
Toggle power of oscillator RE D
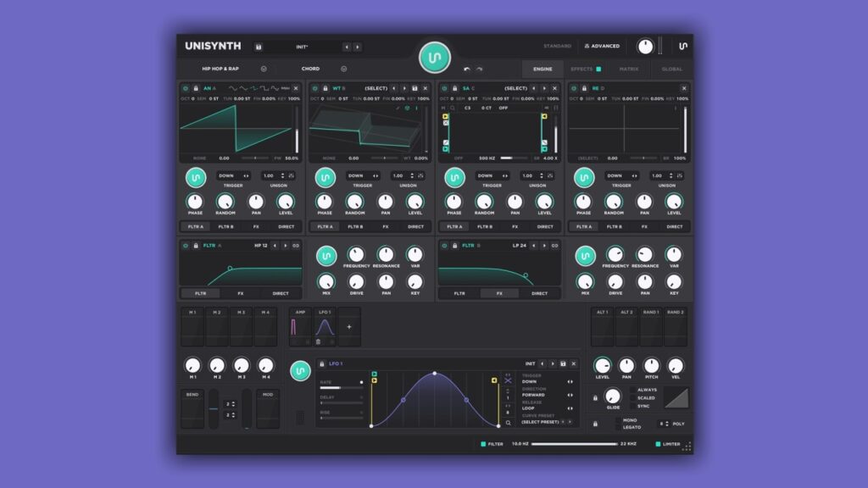574,88
